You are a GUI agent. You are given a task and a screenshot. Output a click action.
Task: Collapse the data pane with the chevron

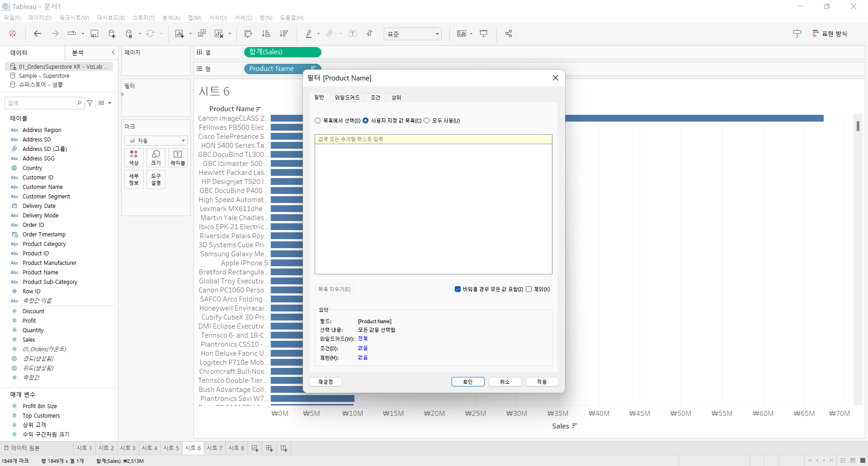113,52
